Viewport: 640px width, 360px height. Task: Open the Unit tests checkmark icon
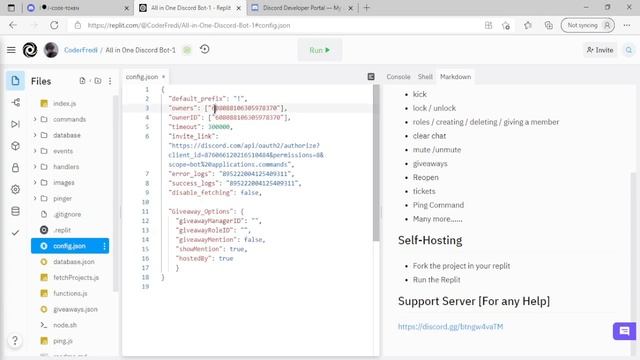(16, 233)
